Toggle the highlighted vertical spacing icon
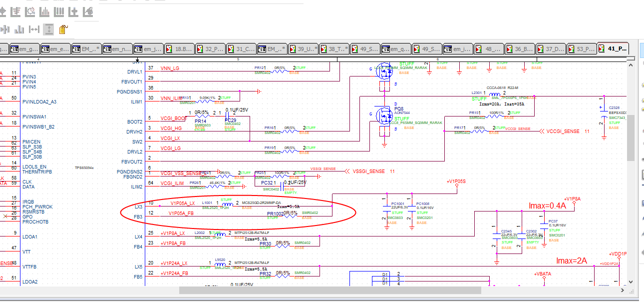 pyautogui.click(x=49, y=29)
